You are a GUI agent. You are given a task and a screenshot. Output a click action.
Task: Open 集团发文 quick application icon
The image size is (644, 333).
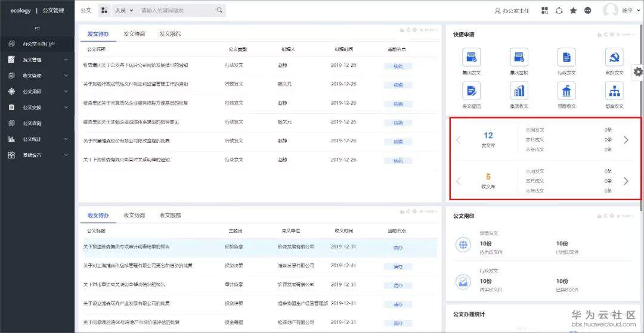click(471, 57)
